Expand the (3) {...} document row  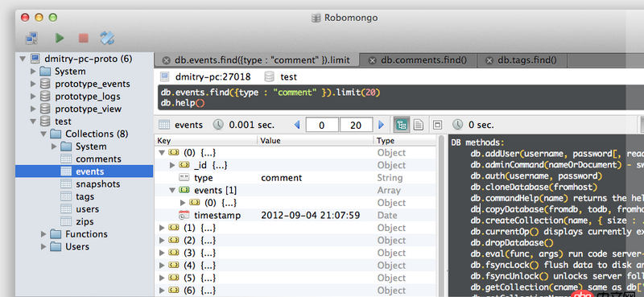(x=162, y=253)
